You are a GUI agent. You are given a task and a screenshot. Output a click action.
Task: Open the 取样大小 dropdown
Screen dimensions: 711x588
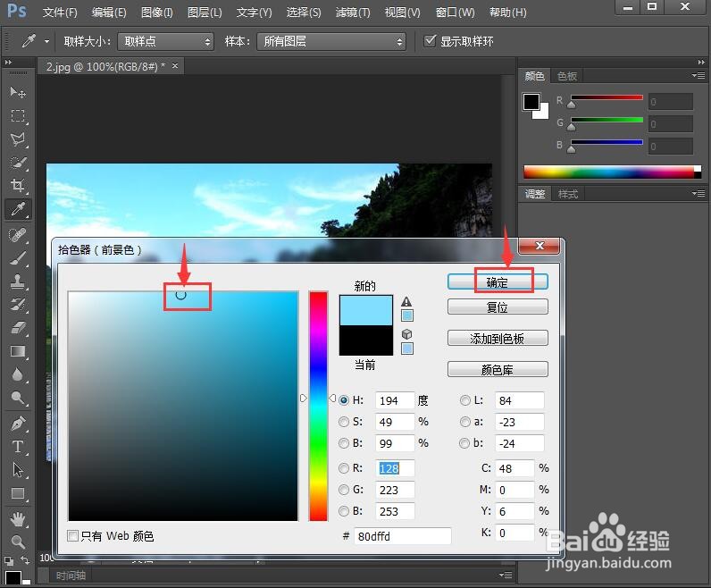pyautogui.click(x=165, y=41)
